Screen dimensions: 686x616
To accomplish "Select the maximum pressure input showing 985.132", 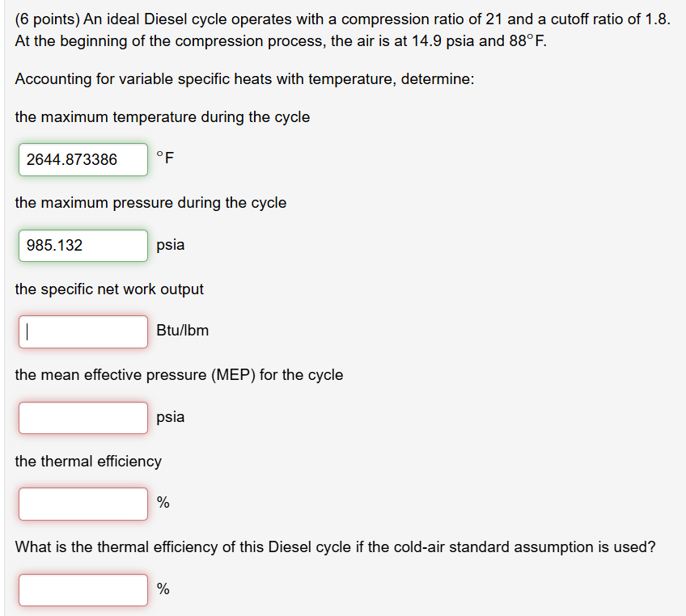I will tap(83, 245).
